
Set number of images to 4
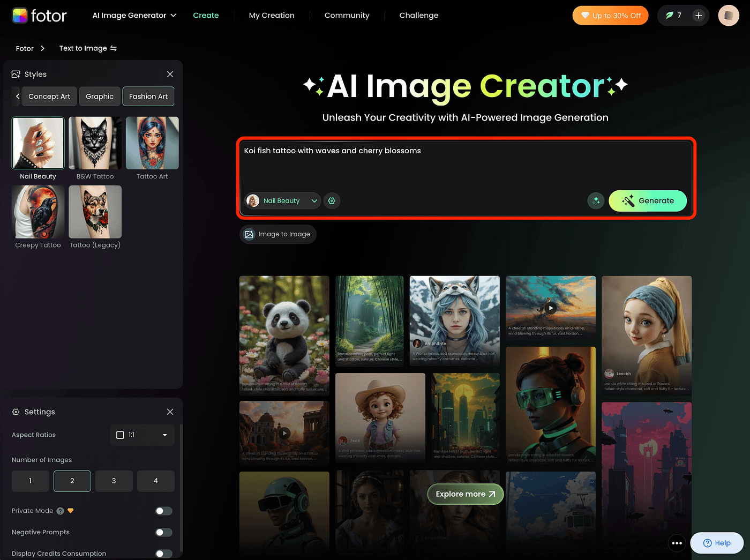pyautogui.click(x=156, y=481)
